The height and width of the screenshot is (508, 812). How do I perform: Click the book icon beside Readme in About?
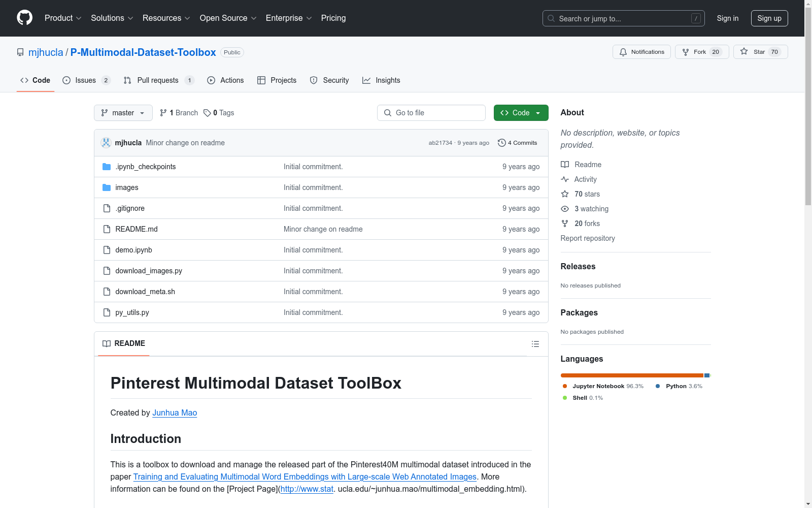(565, 165)
